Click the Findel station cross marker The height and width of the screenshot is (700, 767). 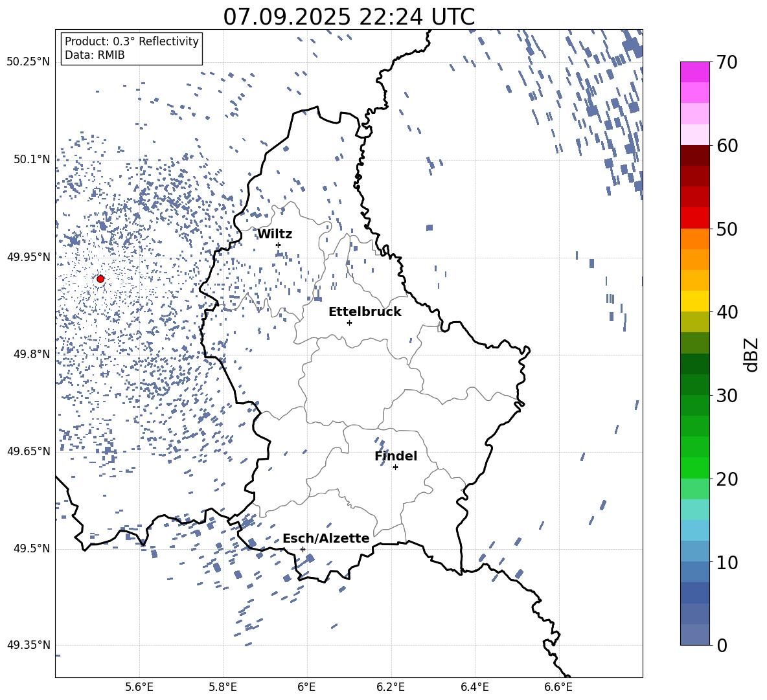point(395,468)
